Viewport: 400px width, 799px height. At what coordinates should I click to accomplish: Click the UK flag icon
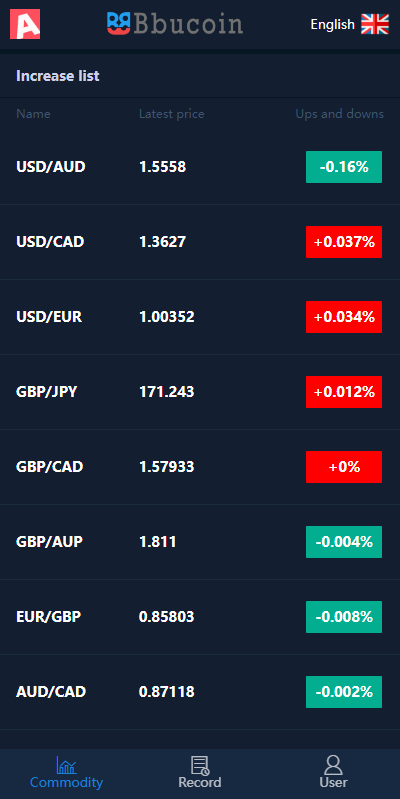pos(375,24)
